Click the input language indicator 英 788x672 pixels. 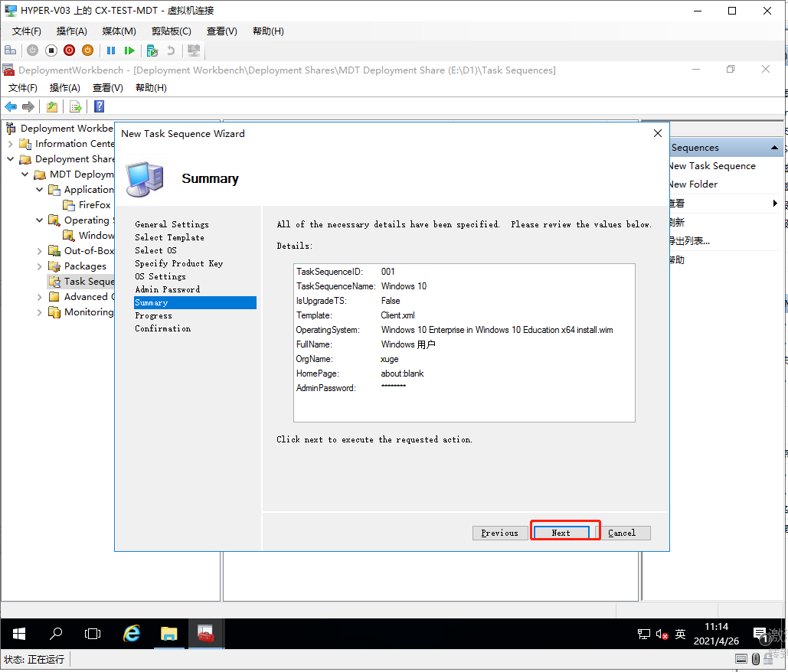pyautogui.click(x=680, y=634)
